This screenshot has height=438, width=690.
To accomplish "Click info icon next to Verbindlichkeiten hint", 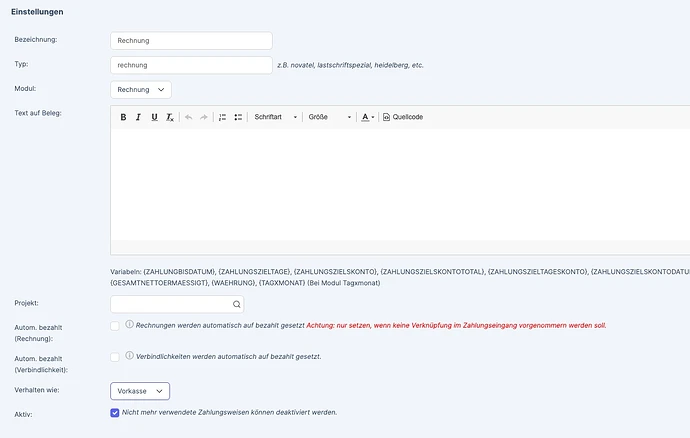I will pos(129,356).
